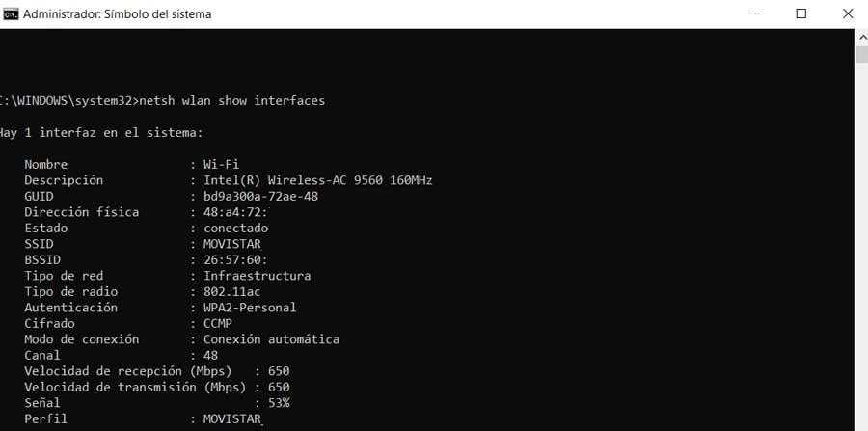Click the Estado value 'conectado'
This screenshot has width=868, height=431.
[235, 228]
